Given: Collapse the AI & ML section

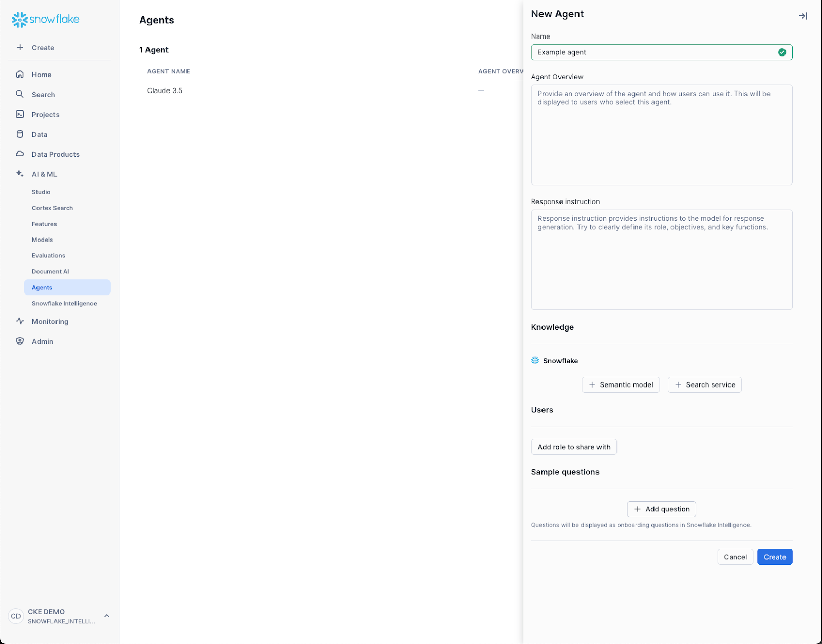Looking at the screenshot, I should coord(44,174).
